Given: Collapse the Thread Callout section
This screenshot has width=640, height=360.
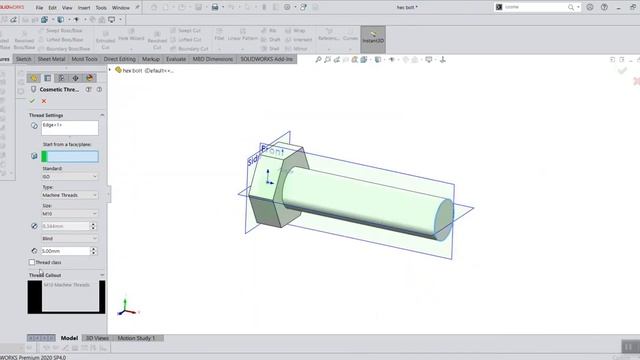Looking at the screenshot, I should pyautogui.click(x=102, y=275).
